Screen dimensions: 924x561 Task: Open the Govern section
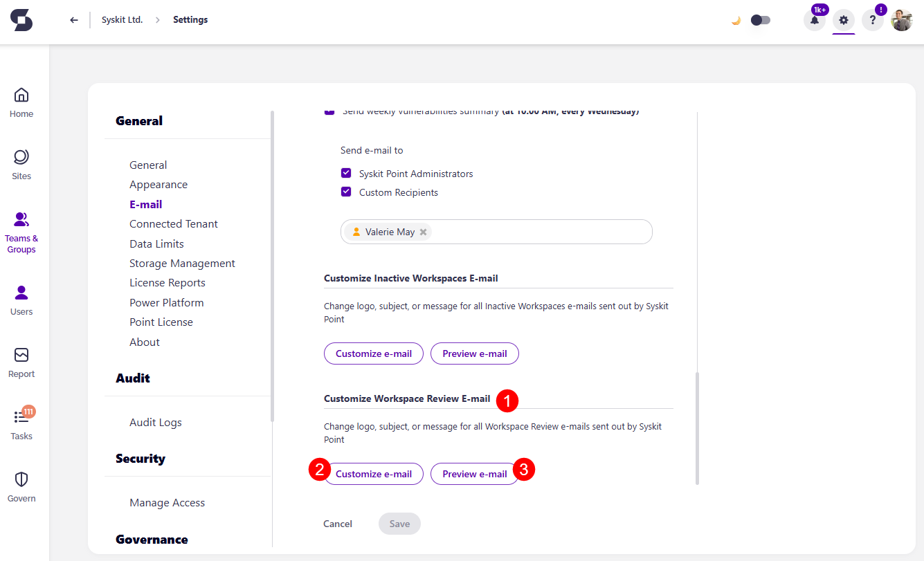click(x=21, y=484)
